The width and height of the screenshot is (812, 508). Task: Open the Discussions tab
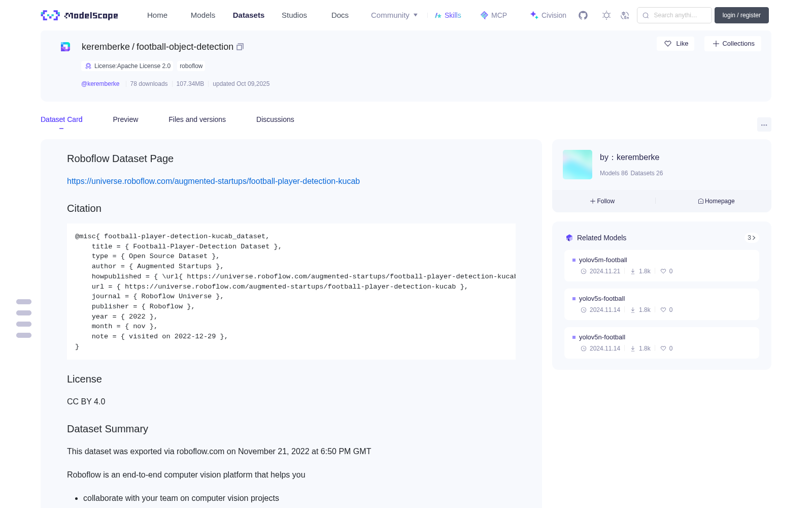click(x=275, y=119)
